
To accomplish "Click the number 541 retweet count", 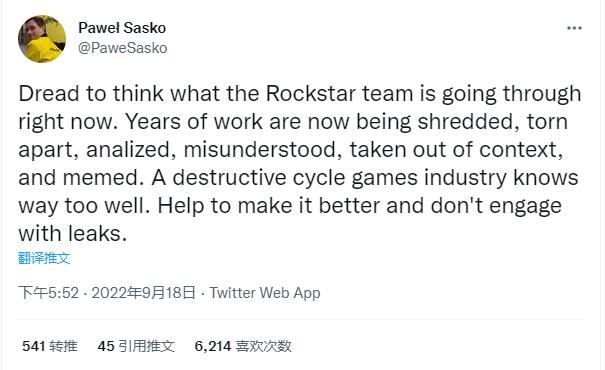I will [34, 346].
